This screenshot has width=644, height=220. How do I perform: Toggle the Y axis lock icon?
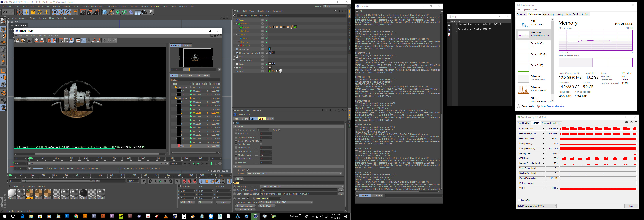coord(61,12)
